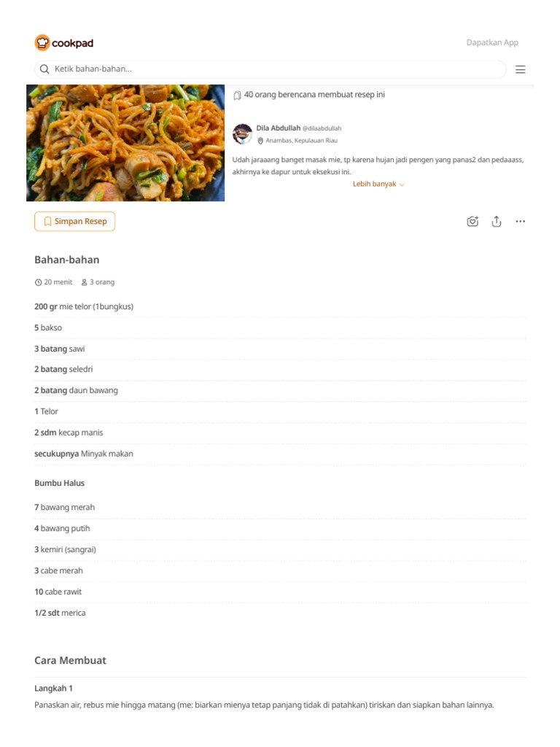Click the fried noodle recipe photo

pos(125,143)
